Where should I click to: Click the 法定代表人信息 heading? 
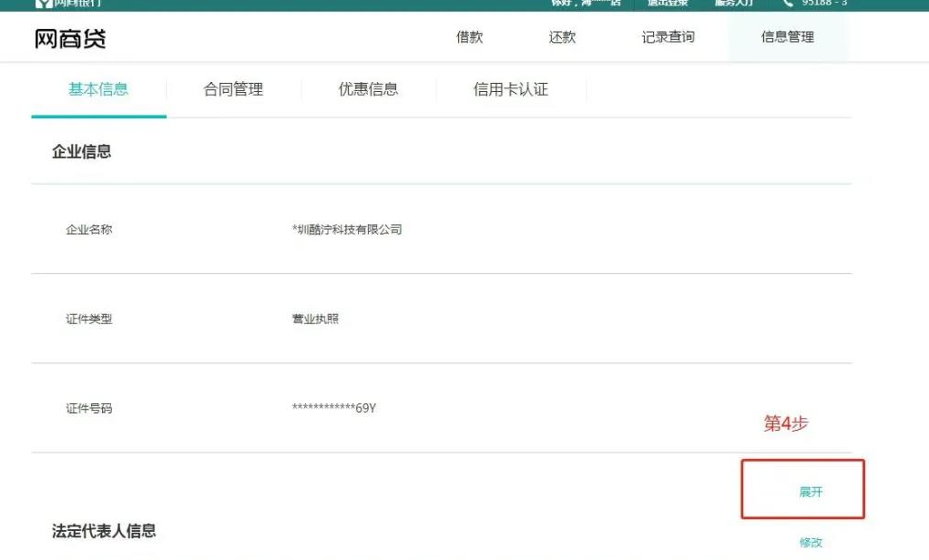[104, 531]
